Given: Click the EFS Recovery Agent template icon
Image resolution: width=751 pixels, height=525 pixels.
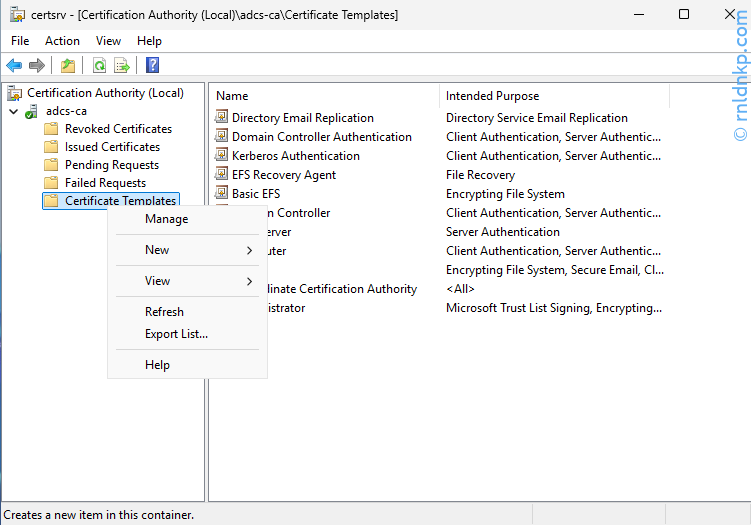Looking at the screenshot, I should point(222,175).
